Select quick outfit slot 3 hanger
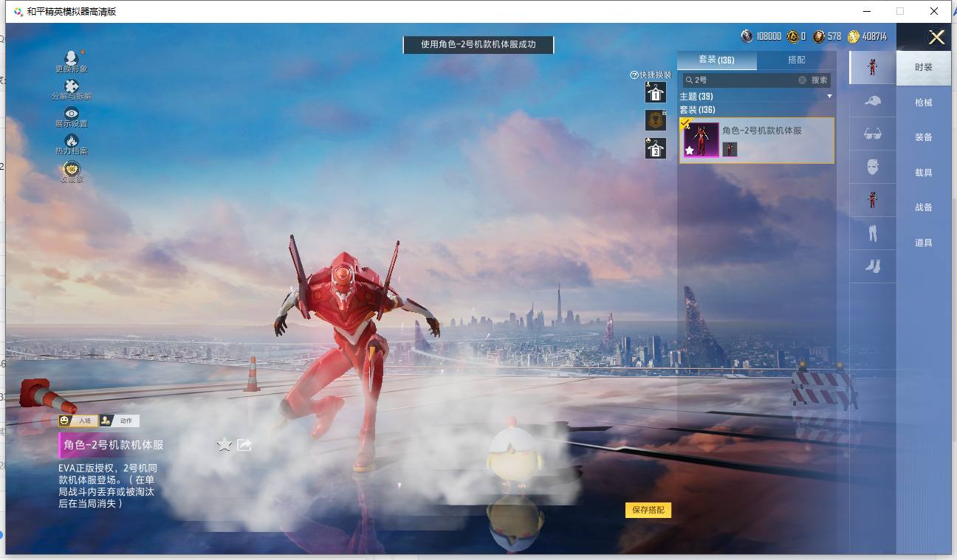The image size is (957, 560). (656, 148)
